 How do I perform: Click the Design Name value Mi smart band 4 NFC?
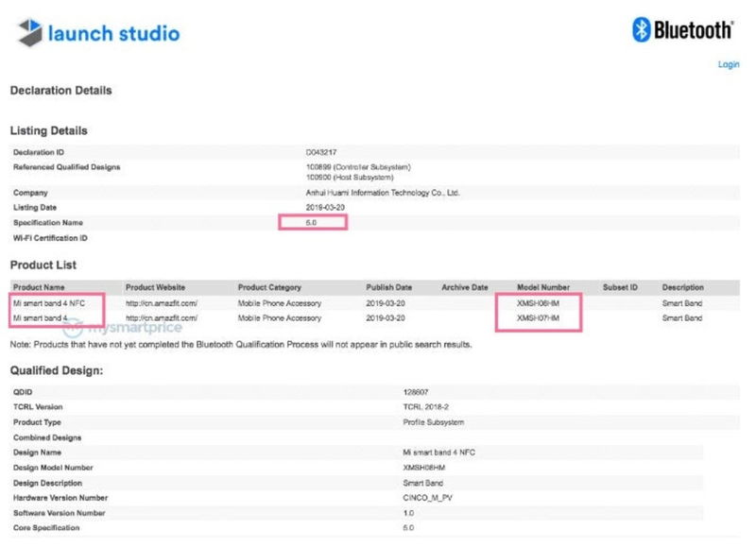point(438,453)
